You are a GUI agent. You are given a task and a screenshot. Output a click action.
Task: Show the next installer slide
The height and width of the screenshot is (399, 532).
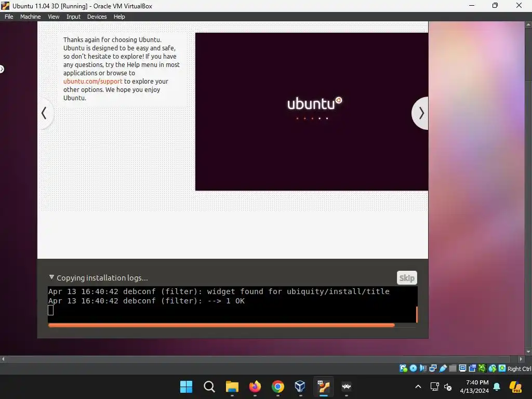(421, 113)
